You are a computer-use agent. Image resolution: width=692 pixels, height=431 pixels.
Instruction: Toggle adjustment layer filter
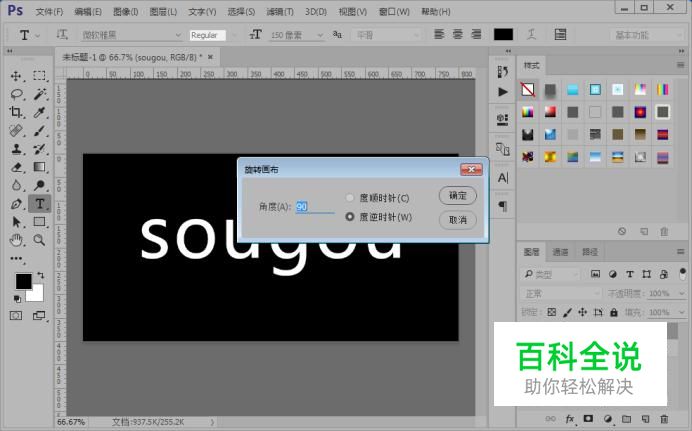(x=613, y=274)
